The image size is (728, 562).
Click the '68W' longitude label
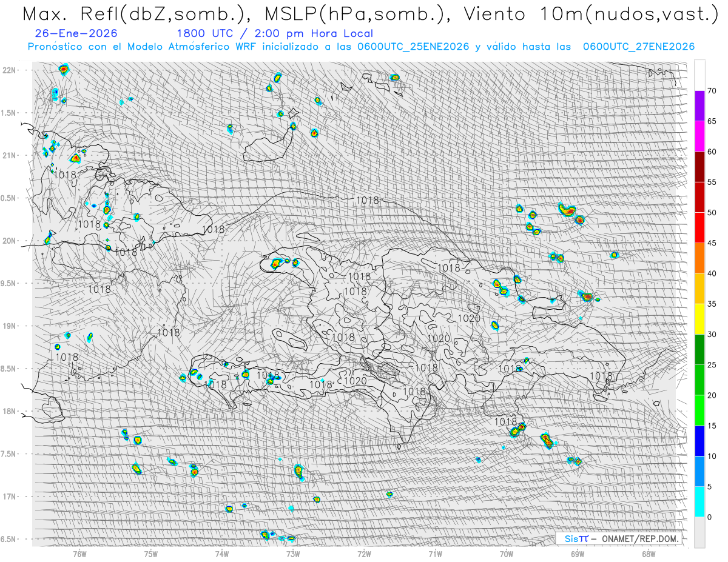click(x=649, y=553)
